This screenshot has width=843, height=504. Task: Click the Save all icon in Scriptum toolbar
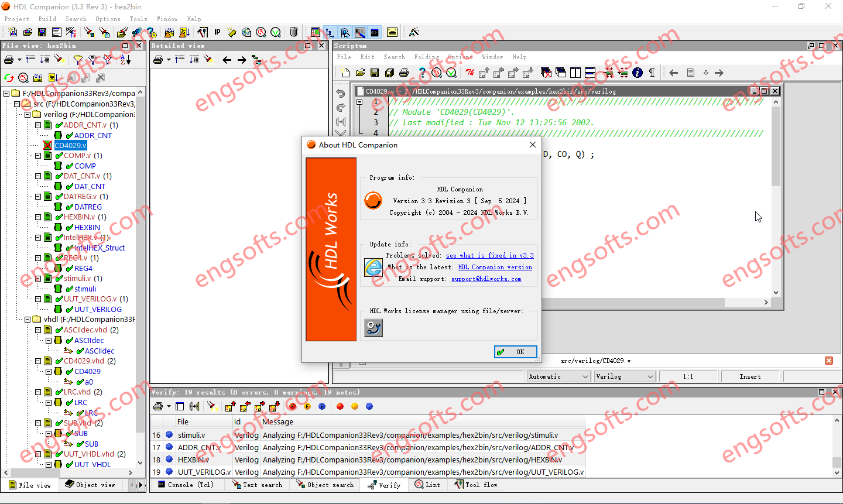point(389,73)
